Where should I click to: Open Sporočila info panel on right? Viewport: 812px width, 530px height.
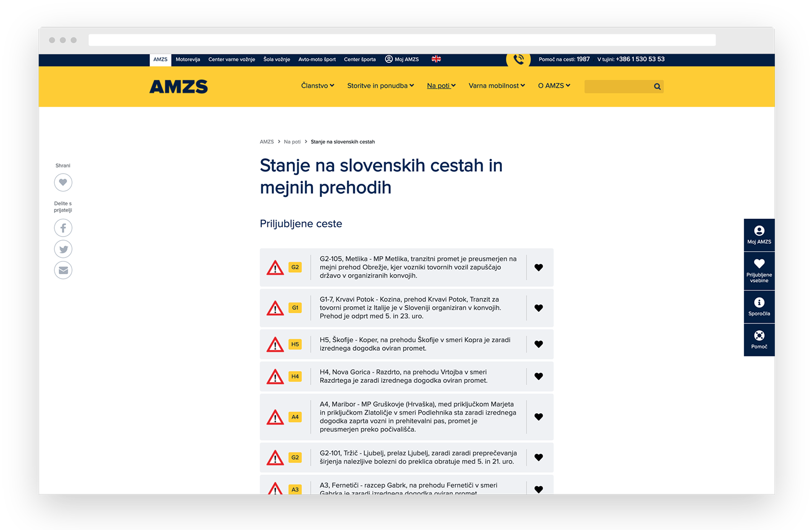[759, 307]
